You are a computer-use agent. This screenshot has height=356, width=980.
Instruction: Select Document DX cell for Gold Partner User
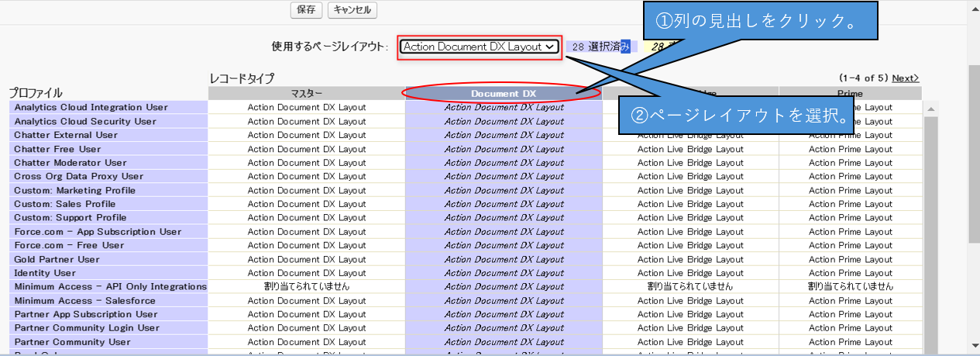(x=504, y=259)
